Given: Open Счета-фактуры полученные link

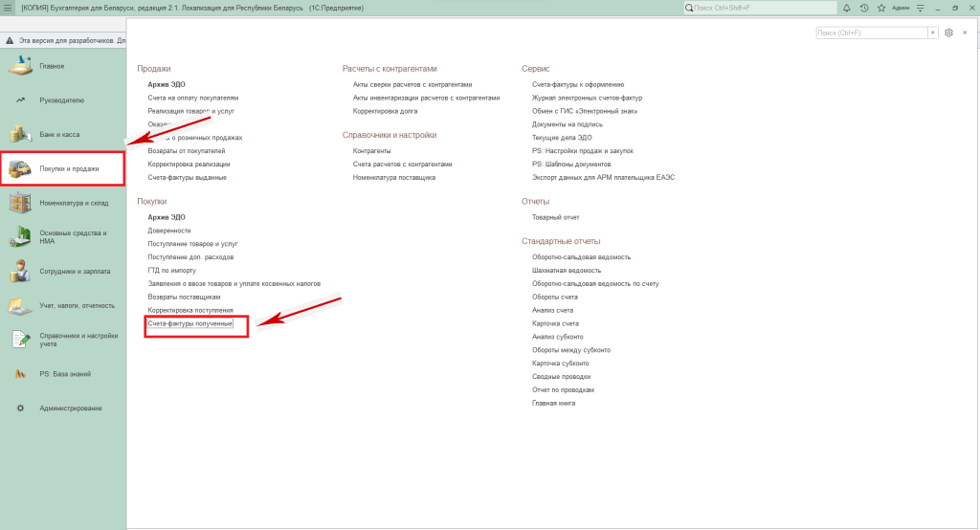Looking at the screenshot, I should pos(190,324).
